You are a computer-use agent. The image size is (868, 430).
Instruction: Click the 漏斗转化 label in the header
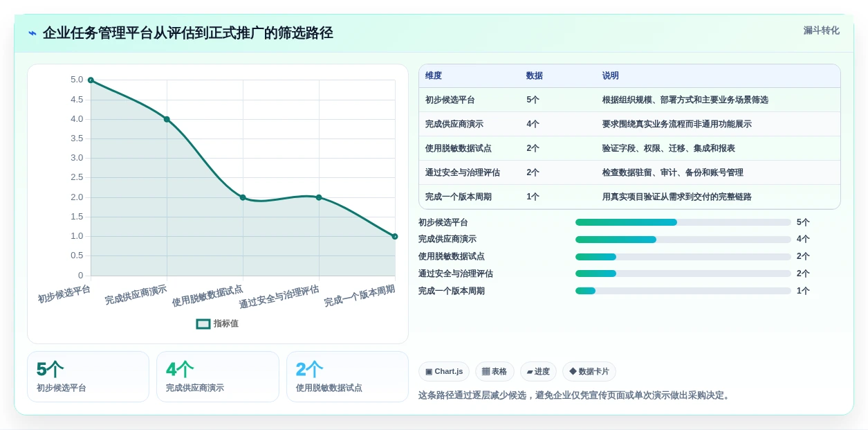click(821, 30)
